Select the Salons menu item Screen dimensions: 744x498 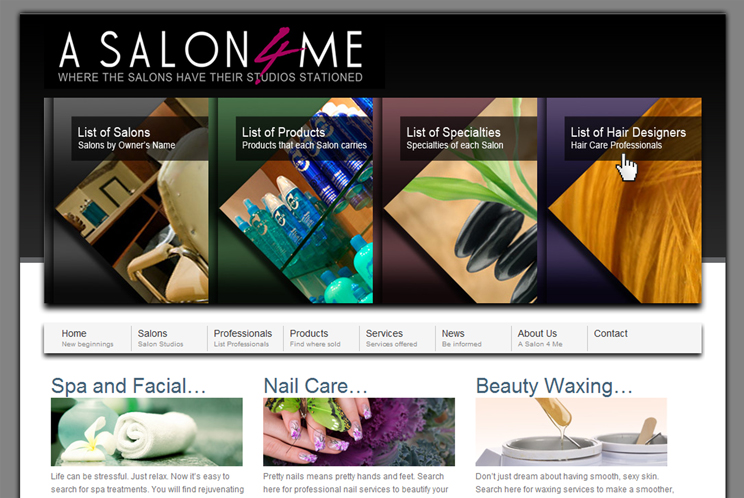(x=169, y=338)
